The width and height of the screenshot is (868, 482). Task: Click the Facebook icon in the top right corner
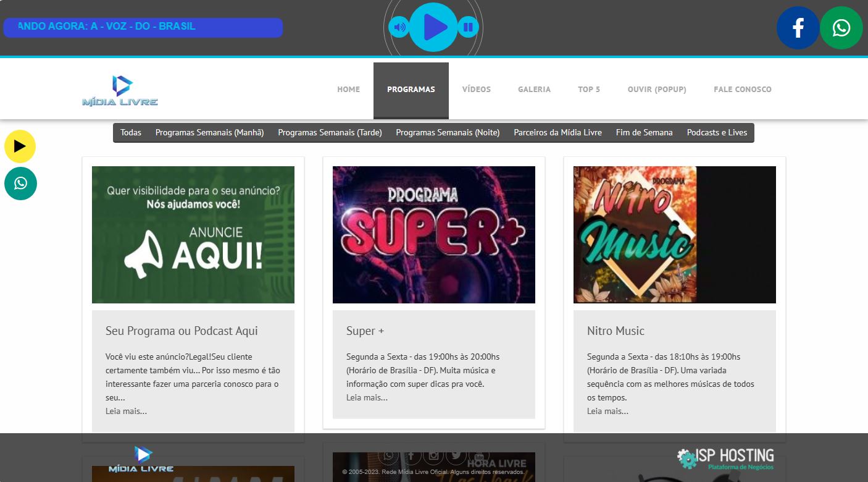pos(798,27)
